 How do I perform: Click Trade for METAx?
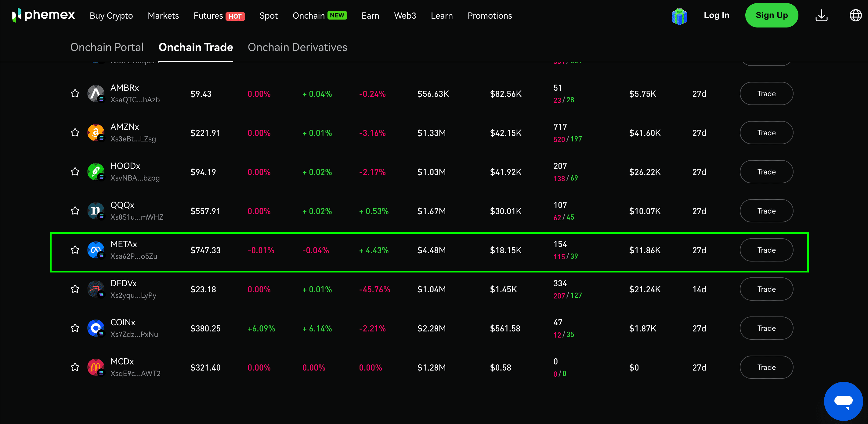point(766,250)
